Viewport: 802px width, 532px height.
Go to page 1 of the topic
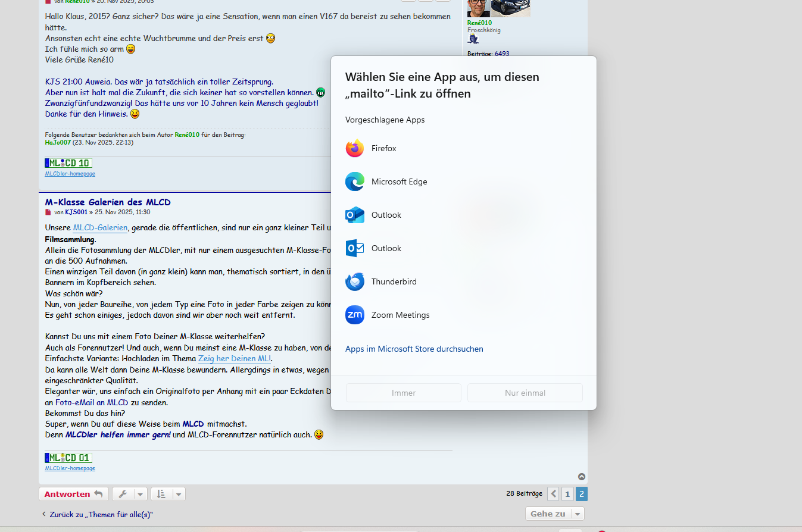(x=567, y=494)
